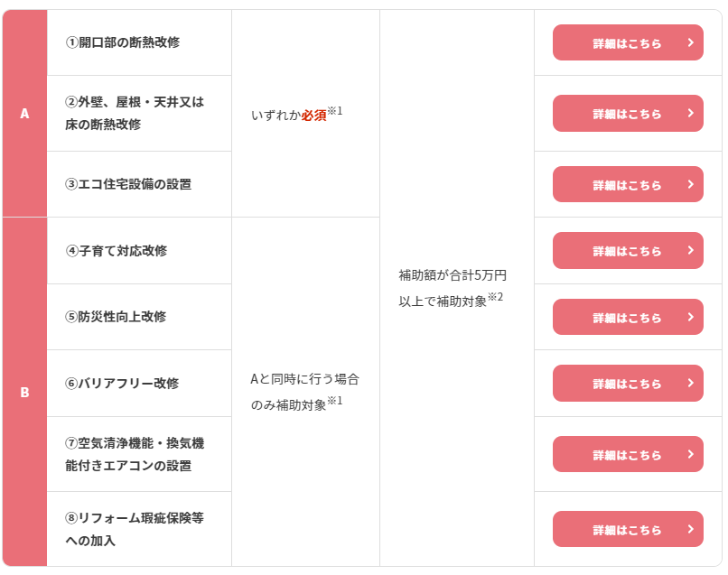Click 詳細はこちら for ⑤防災性向上改修
This screenshot has height=575, width=728.
click(x=627, y=318)
